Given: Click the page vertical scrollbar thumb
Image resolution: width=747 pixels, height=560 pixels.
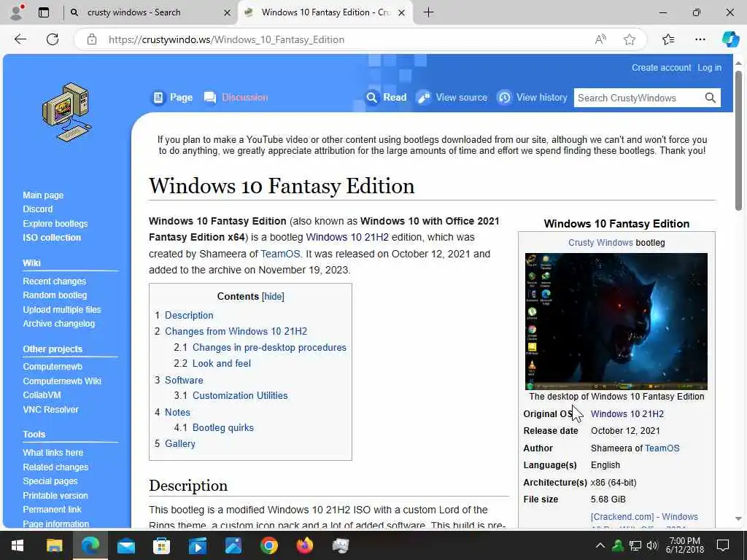Looking at the screenshot, I should click(738, 141).
